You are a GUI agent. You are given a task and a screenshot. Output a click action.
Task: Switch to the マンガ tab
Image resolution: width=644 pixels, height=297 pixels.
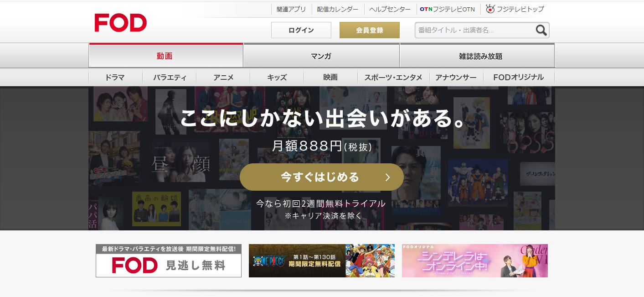321,56
